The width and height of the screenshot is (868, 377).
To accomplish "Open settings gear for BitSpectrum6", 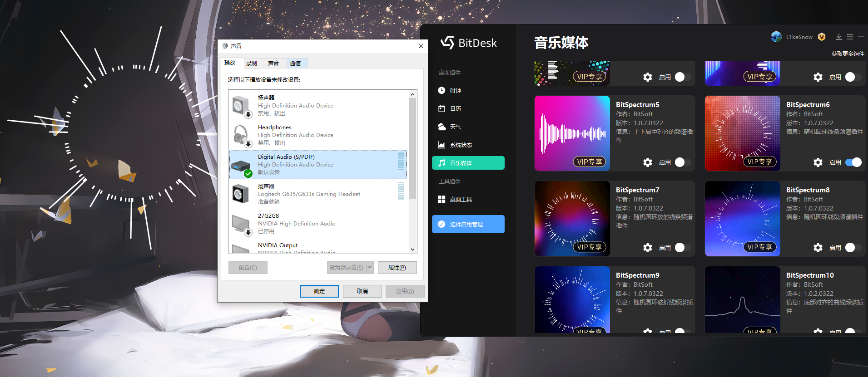I will click(x=818, y=162).
